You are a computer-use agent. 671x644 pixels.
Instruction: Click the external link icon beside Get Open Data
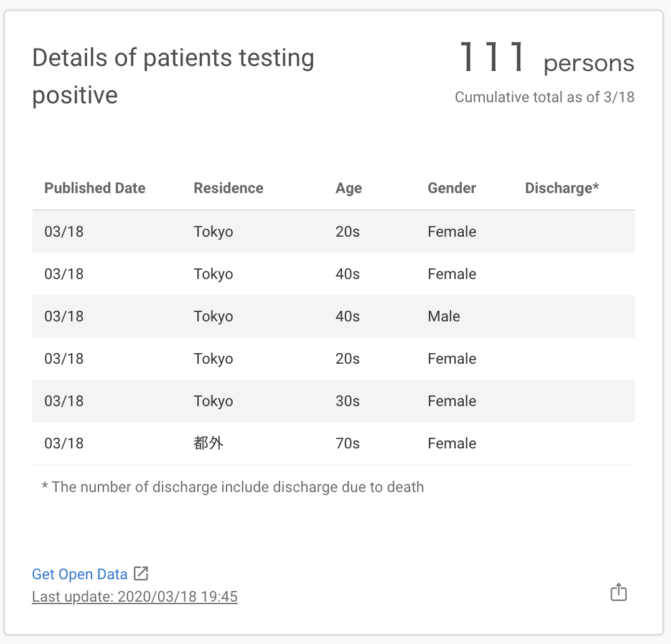pos(141,574)
